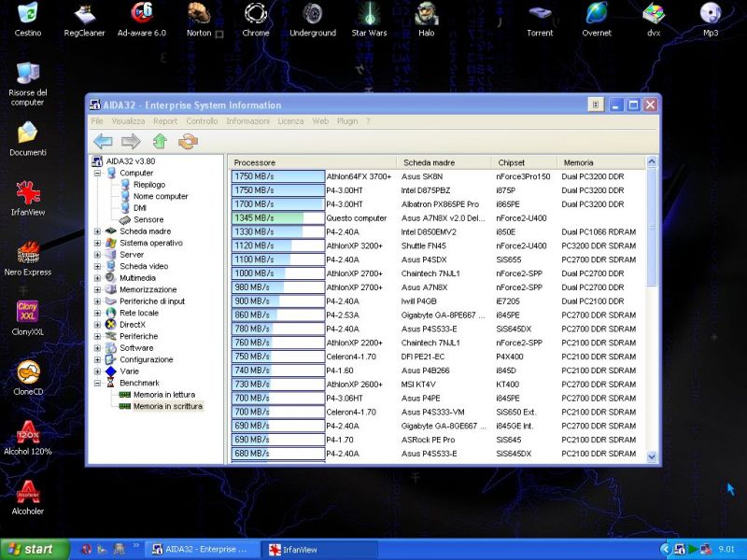
Task: Select the Halo desktop icon
Action: click(427, 19)
